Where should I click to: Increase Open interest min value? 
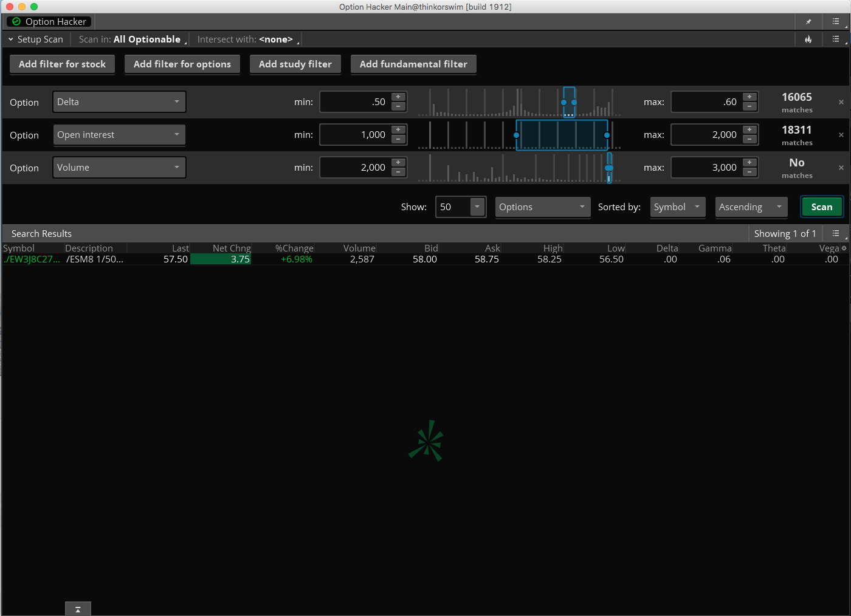[x=398, y=130]
